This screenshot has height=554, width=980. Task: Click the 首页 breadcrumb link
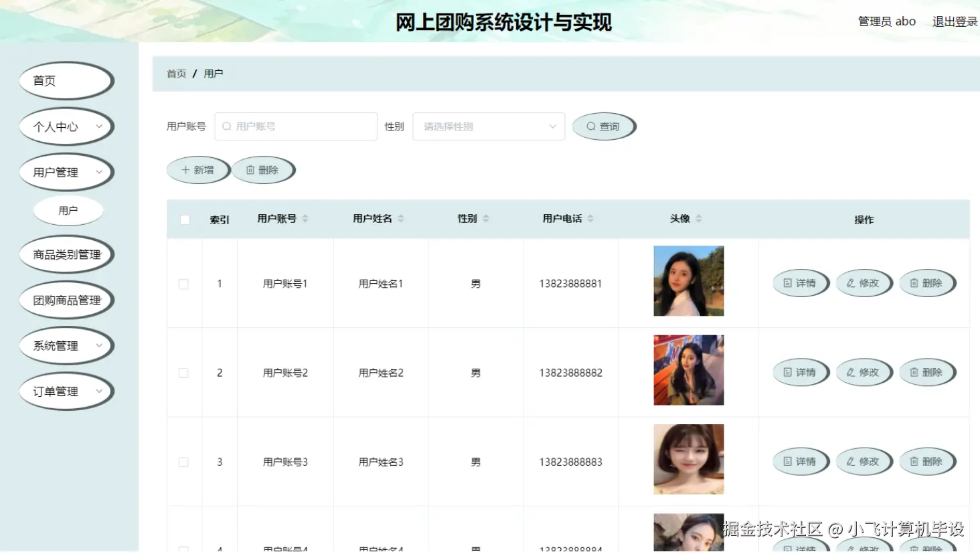click(176, 74)
